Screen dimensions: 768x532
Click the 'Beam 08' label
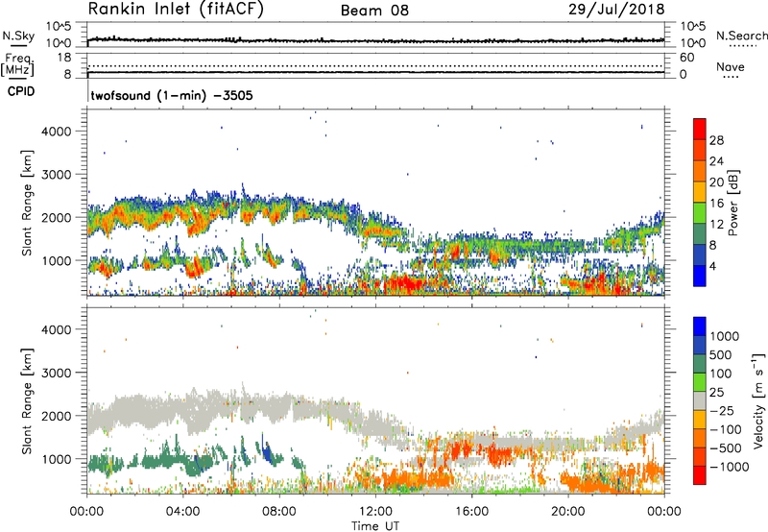pyautogui.click(x=374, y=11)
